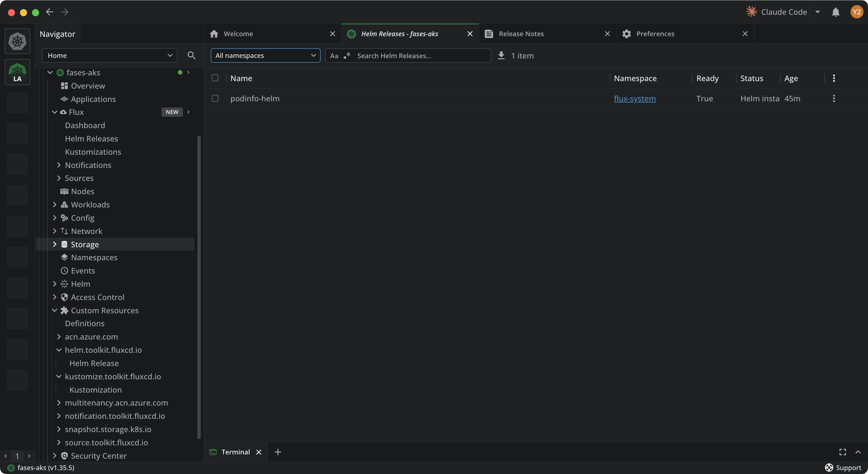Select Helm Releases - fases-aks tab

point(410,34)
